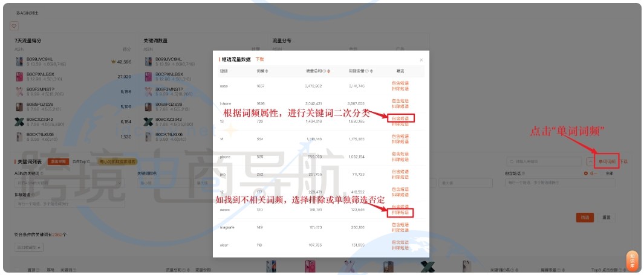Click the heart favorite icon under 多ASIN对比

(x=14, y=26)
